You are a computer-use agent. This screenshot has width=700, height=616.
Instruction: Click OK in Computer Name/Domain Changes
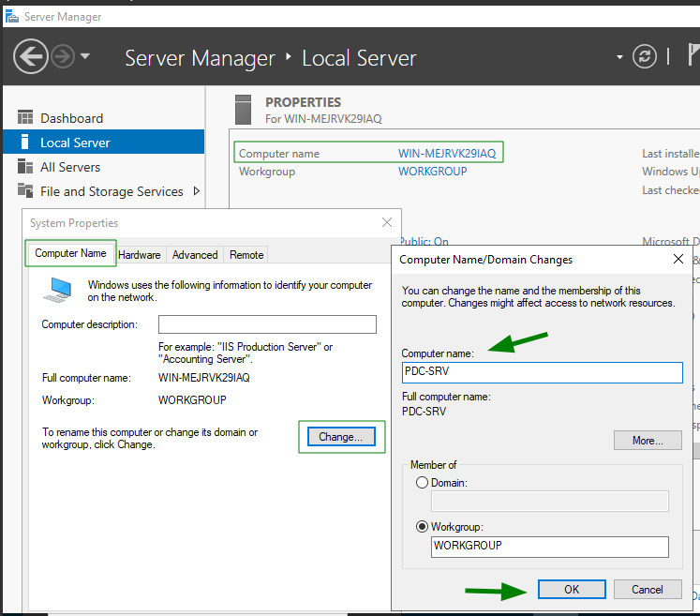[572, 589]
